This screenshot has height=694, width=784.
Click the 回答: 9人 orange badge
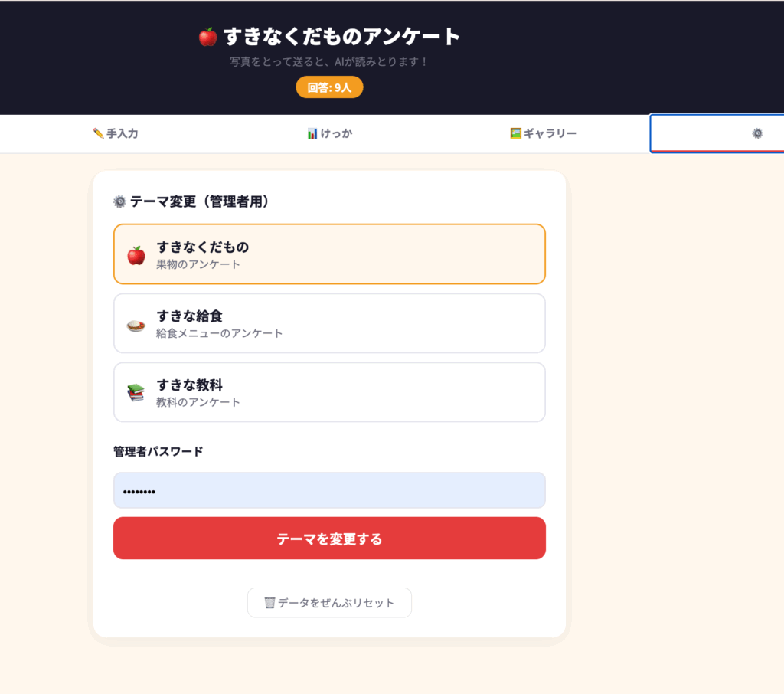pyautogui.click(x=329, y=87)
